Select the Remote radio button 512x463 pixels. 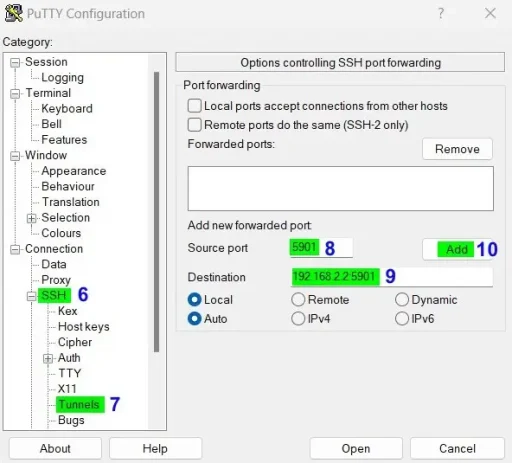coord(298,299)
